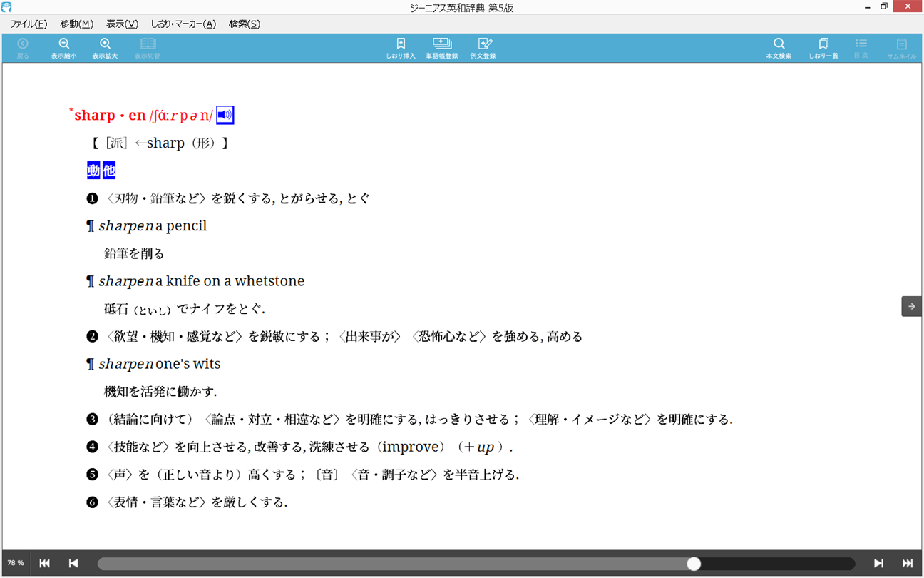Click the red headword sharp・en
The width and height of the screenshot is (924, 578).
pos(110,116)
